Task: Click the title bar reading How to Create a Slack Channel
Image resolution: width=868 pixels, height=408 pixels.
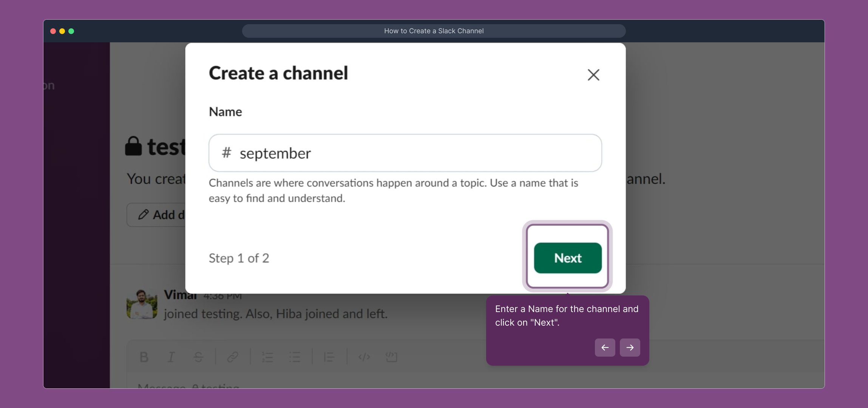Action: click(434, 31)
